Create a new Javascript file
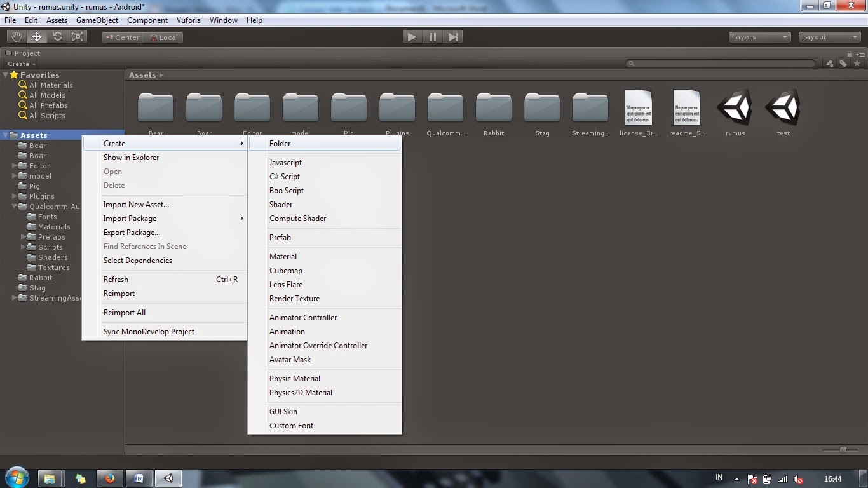Image resolution: width=868 pixels, height=488 pixels. [x=325, y=163]
